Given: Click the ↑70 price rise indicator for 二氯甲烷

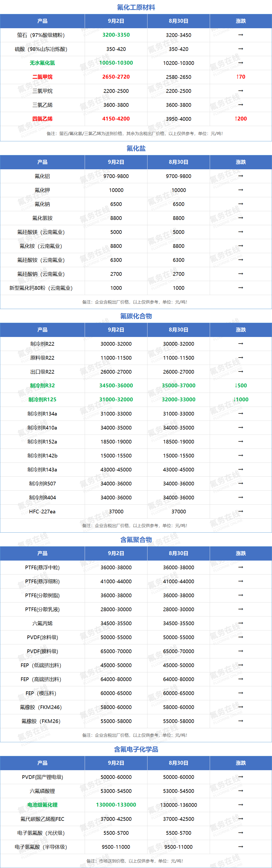Looking at the screenshot, I should (x=241, y=77).
